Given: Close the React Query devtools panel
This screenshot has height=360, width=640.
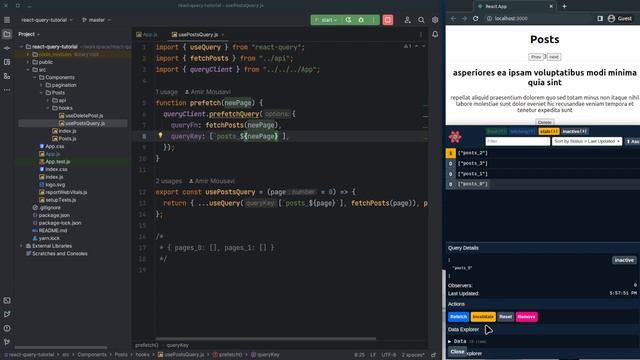Looking at the screenshot, I should 457,352.
